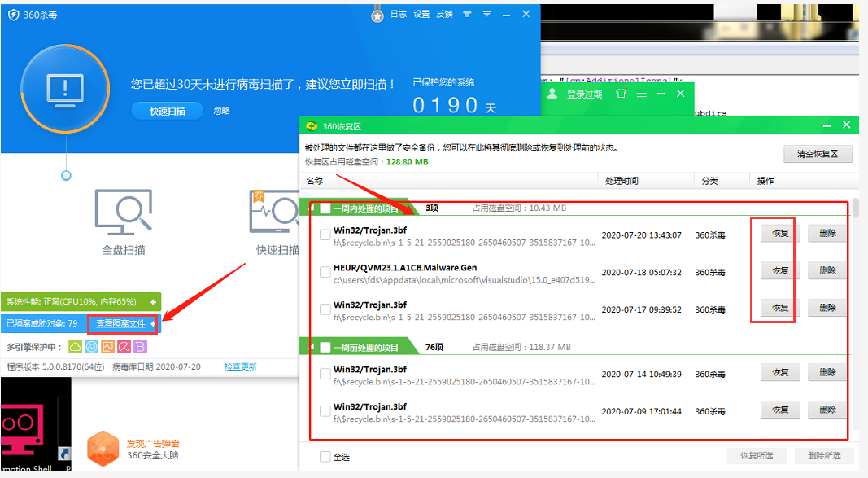Viewport: 868px width, 478px height.
Task: Check the Trojan row dated 2020-07-17
Action: point(325,309)
